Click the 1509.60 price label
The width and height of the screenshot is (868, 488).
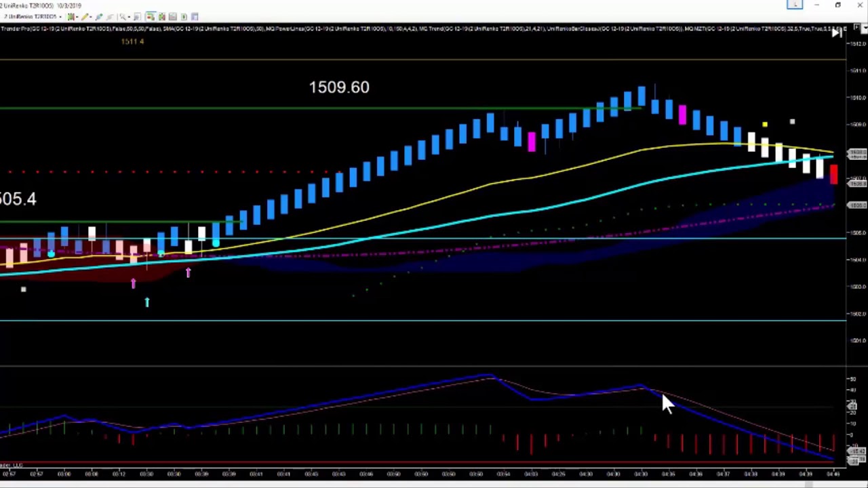pos(339,87)
